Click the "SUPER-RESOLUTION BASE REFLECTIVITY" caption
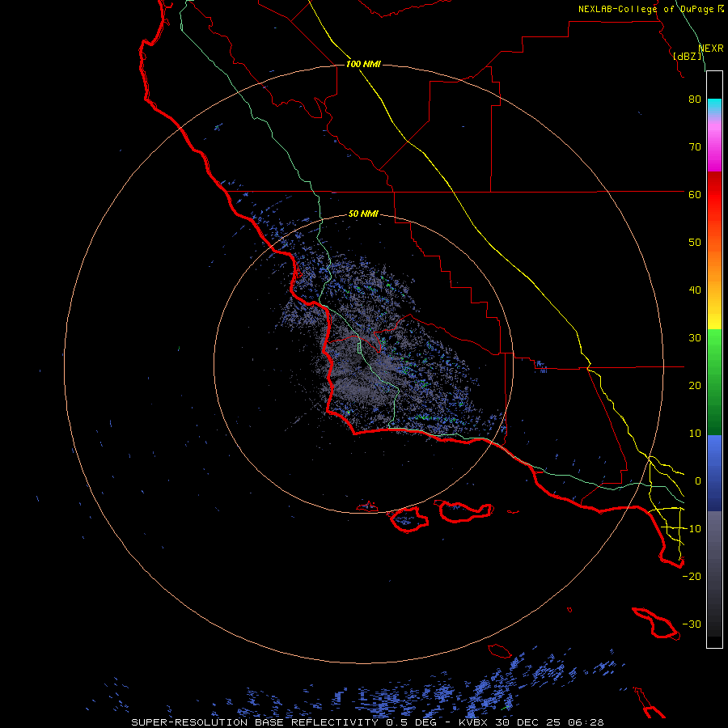728x728 pixels. tap(255, 722)
